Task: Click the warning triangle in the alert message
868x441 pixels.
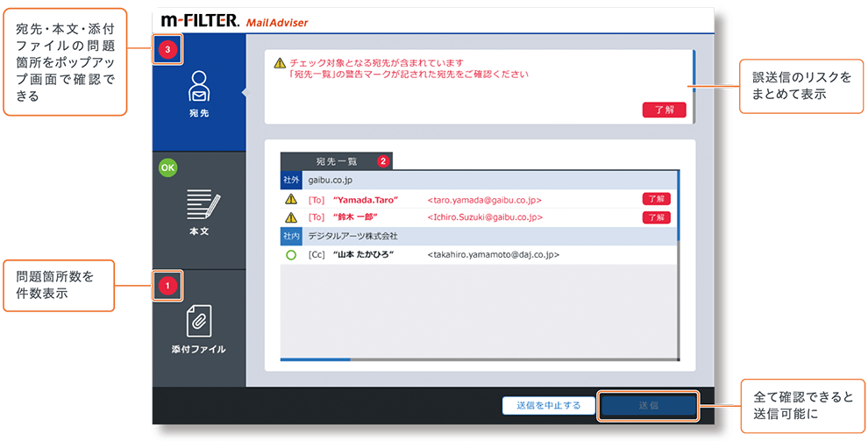Action: [280, 63]
